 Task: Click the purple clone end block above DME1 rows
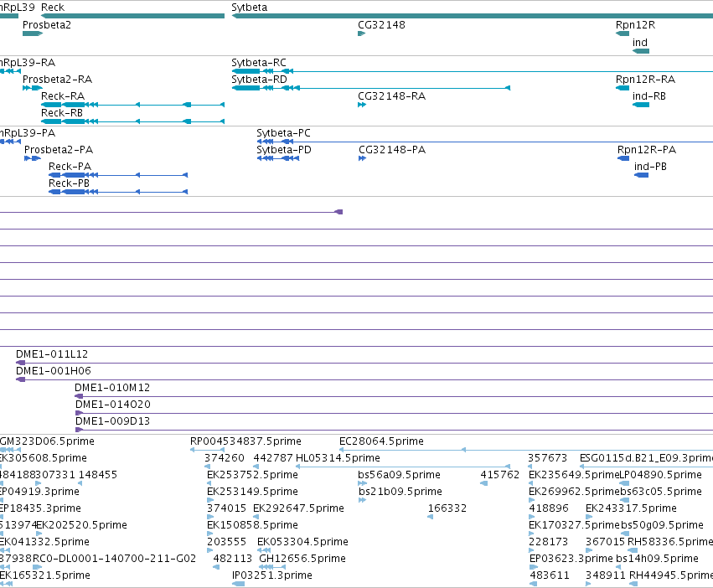click(x=338, y=212)
